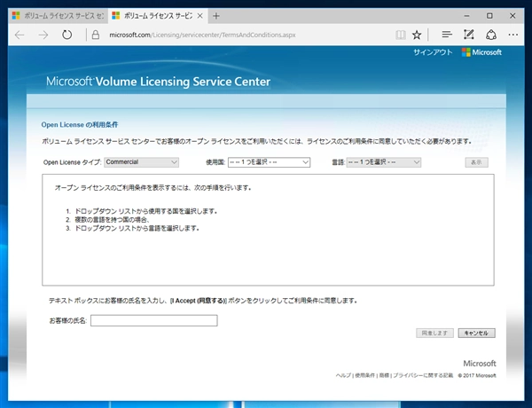Click instruction step 1 about ドロップダウン 国
The height and width of the screenshot is (408, 532).
coord(146,211)
